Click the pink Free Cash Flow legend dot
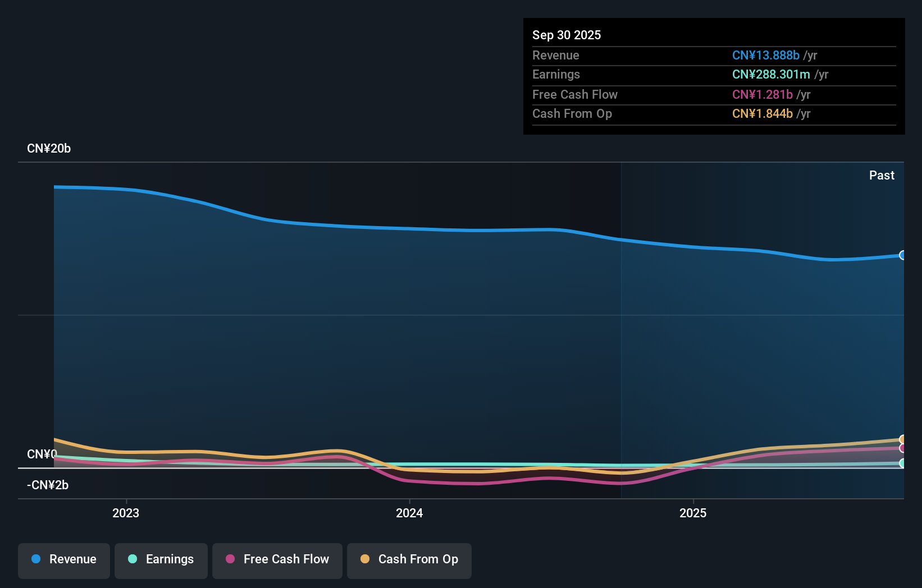Image resolution: width=922 pixels, height=588 pixels. [x=230, y=559]
